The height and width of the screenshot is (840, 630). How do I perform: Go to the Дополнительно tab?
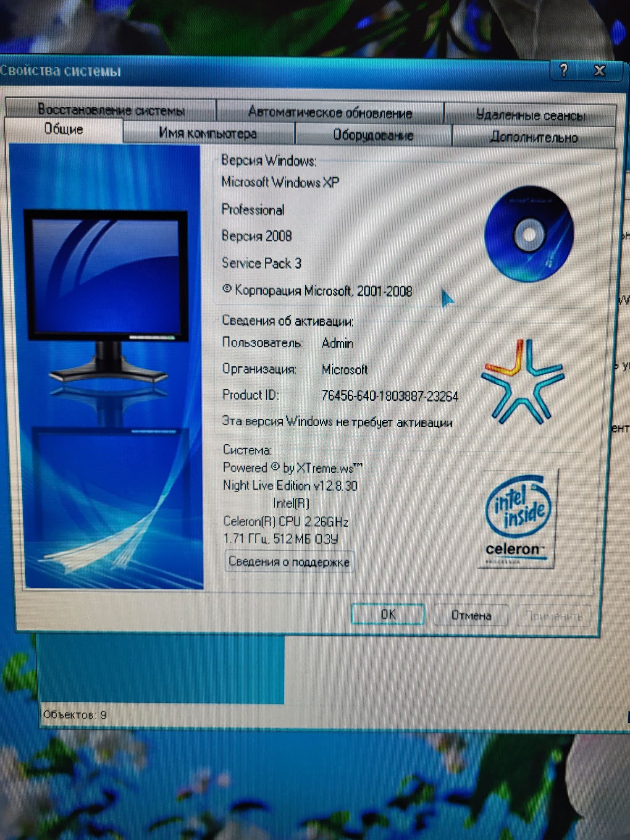pyautogui.click(x=533, y=137)
